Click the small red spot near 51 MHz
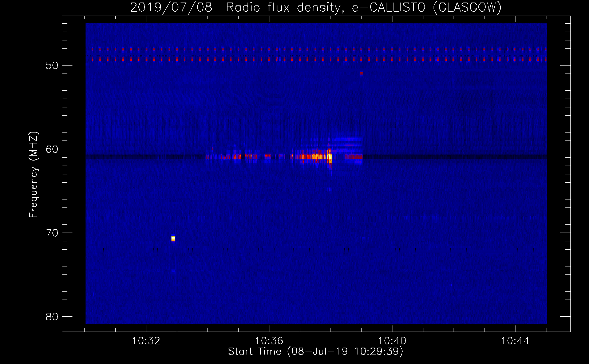The image size is (589, 364). [x=361, y=73]
